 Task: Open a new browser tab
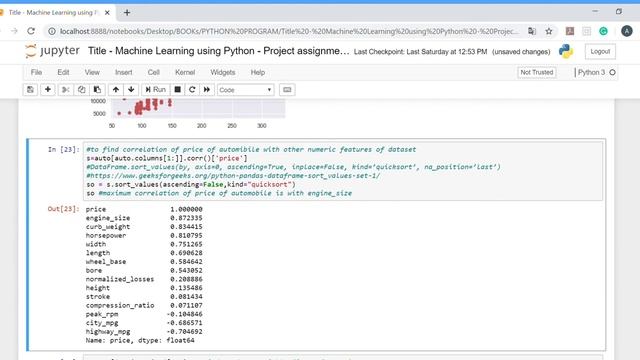click(x=127, y=13)
